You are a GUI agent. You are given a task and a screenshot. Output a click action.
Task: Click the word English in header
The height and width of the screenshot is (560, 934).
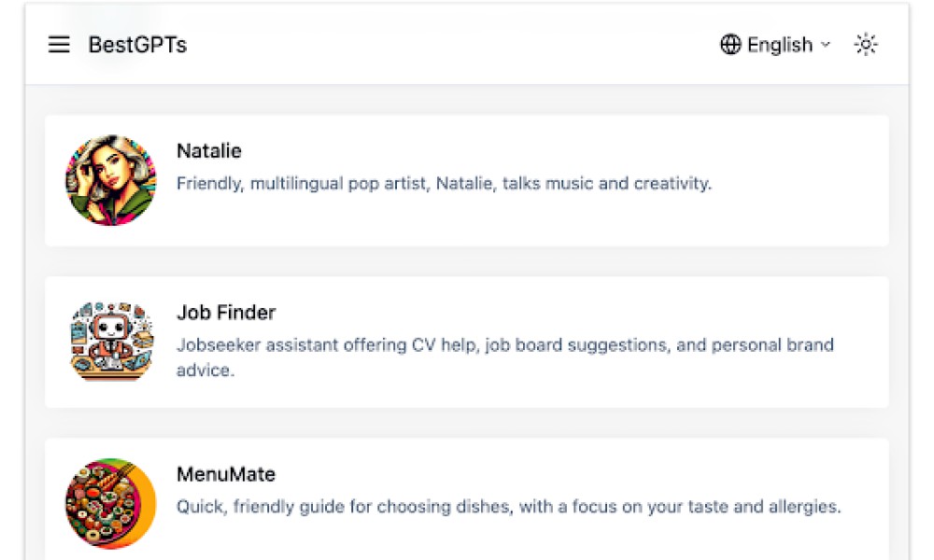point(780,45)
